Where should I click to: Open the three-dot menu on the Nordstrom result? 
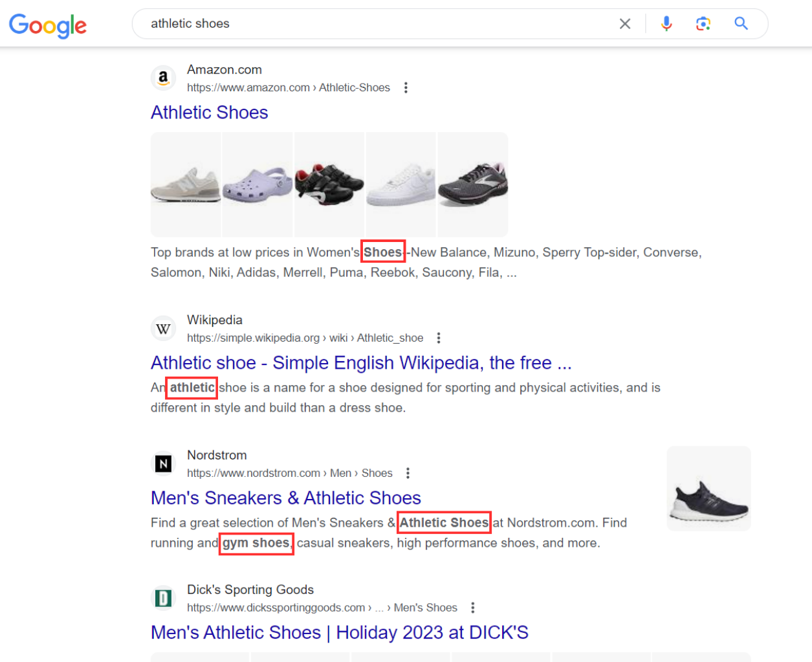pyautogui.click(x=408, y=473)
